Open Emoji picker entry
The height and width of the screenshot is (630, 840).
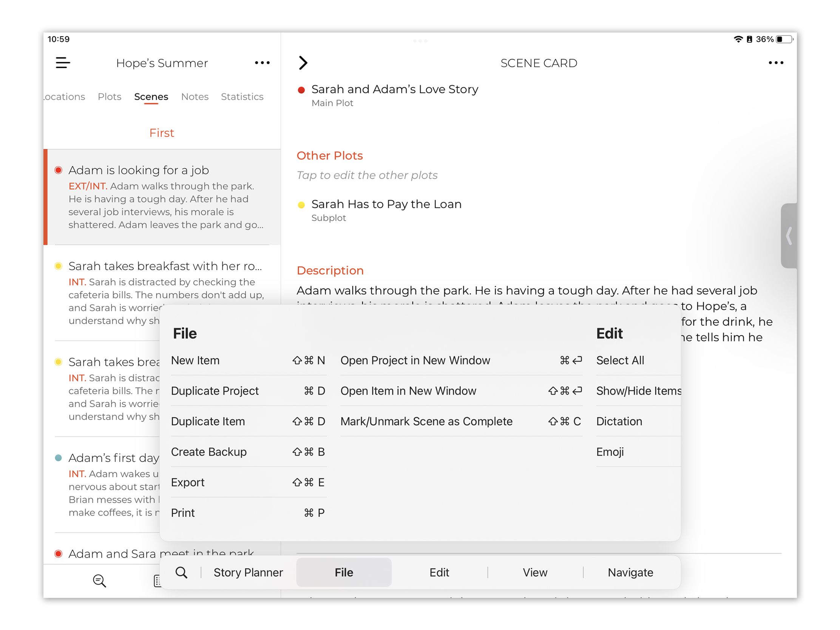[x=638, y=452]
